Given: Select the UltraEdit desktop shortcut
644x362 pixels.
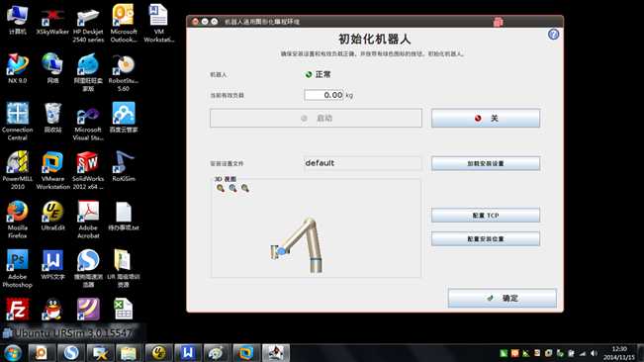Looking at the screenshot, I should [x=52, y=216].
